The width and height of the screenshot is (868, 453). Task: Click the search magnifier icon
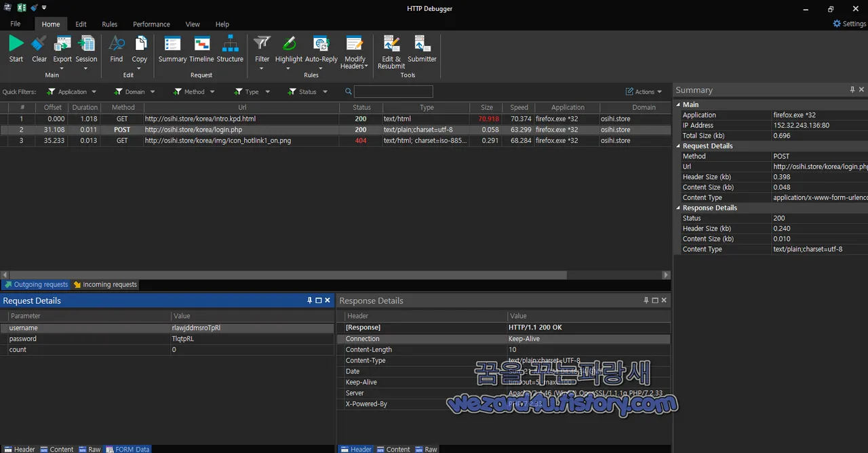[x=349, y=92]
